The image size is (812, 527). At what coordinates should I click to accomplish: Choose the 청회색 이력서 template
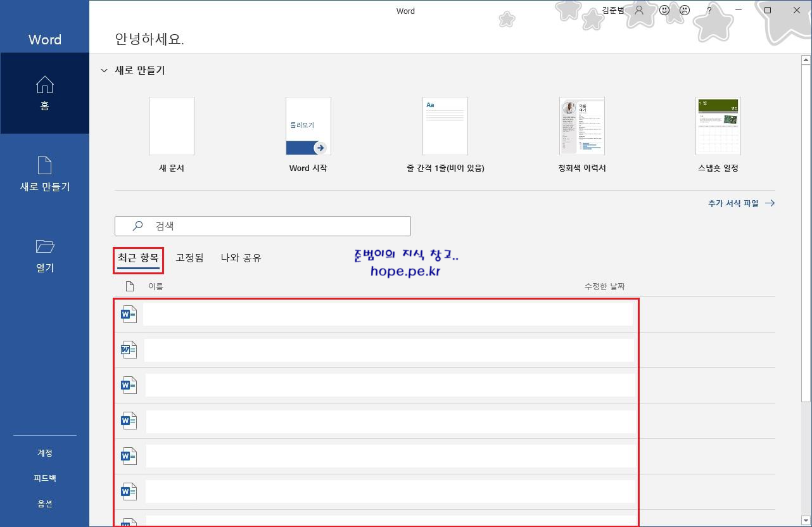[x=582, y=135]
